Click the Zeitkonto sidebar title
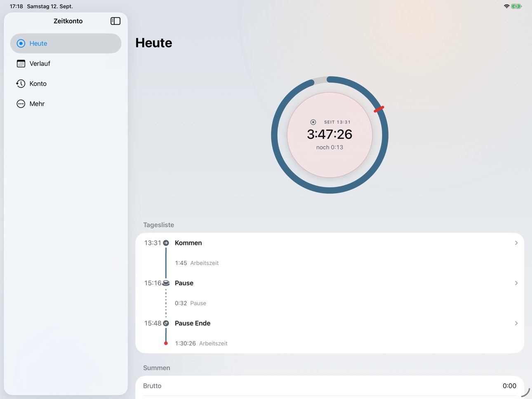This screenshot has height=399, width=532. pos(68,21)
